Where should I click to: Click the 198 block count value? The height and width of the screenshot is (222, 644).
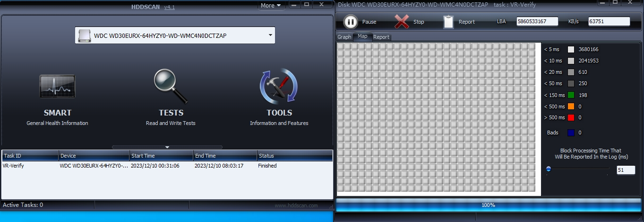583,95
